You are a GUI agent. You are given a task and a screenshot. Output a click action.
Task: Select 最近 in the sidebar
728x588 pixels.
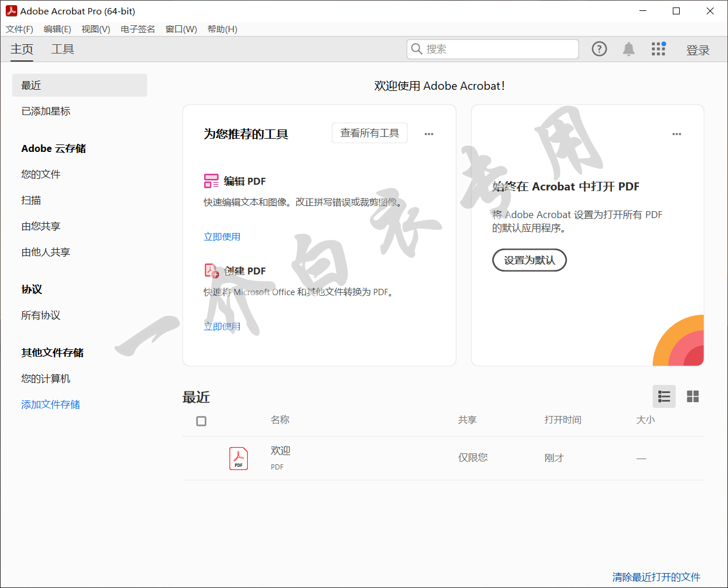tap(79, 85)
